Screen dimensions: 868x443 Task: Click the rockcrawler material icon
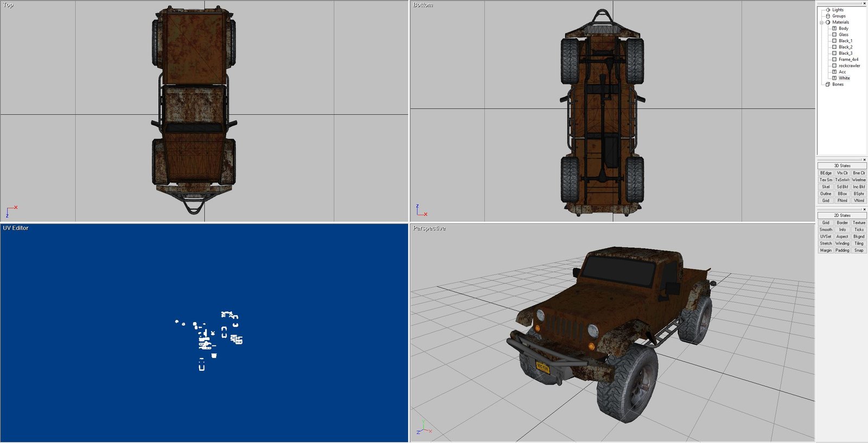point(834,66)
